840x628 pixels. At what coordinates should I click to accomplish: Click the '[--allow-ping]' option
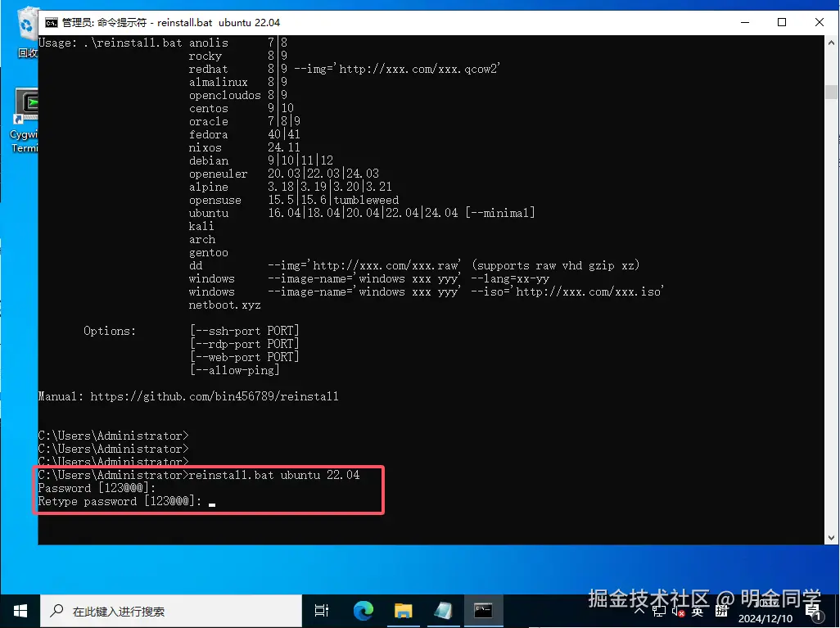coord(235,370)
